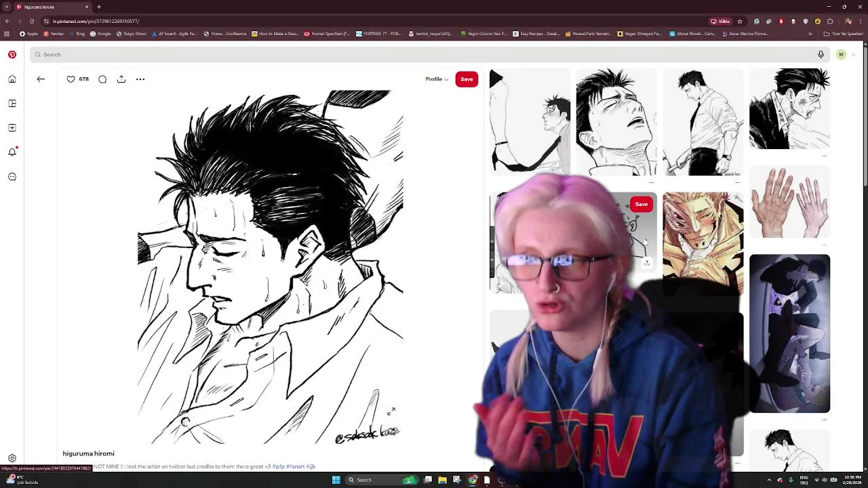Open the taskbar clock and date
The width and height of the screenshot is (868, 488).
coord(853,480)
